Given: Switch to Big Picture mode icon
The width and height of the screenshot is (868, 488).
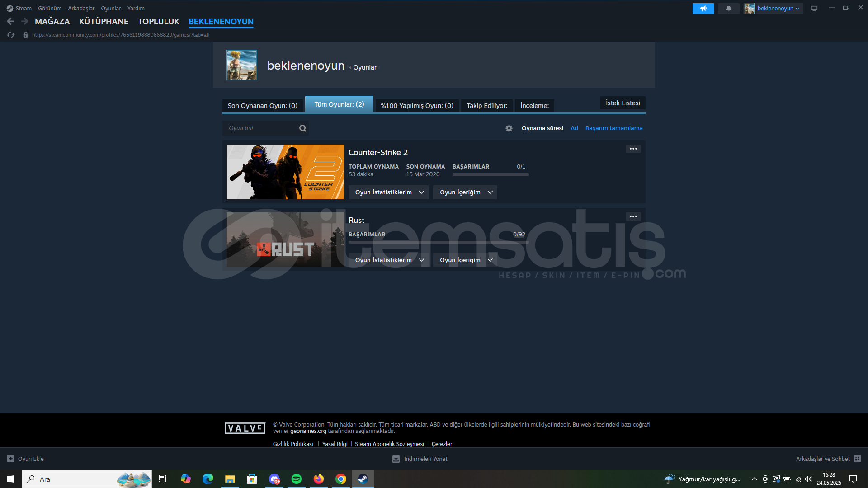Looking at the screenshot, I should 814,9.
